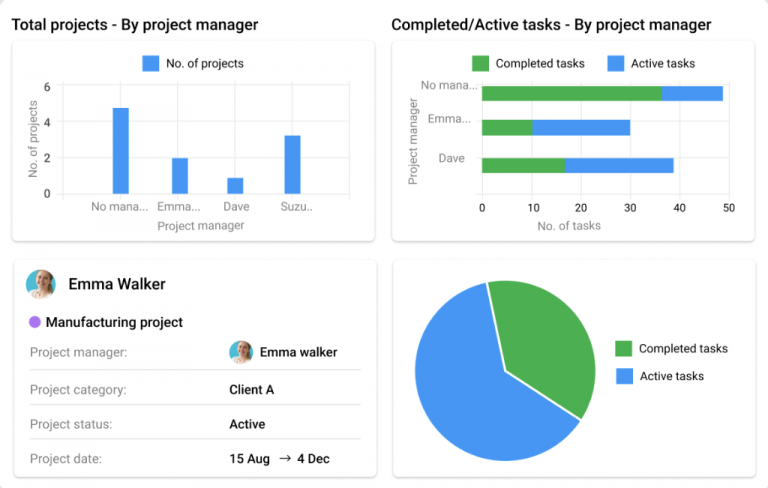768x488 pixels.
Task: Toggle the No. of projects legend
Action: pyautogui.click(x=151, y=64)
